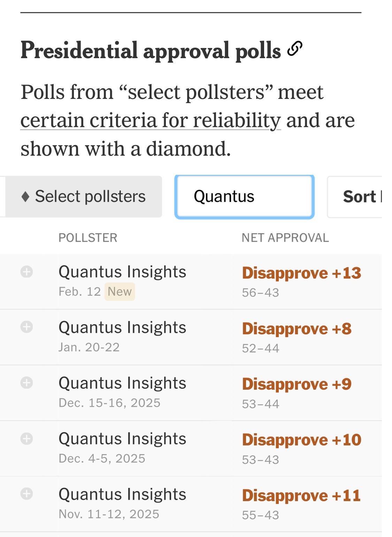Copy link icon beside Presidential approval polls heading
This screenshot has height=537, width=392.
tap(294, 49)
